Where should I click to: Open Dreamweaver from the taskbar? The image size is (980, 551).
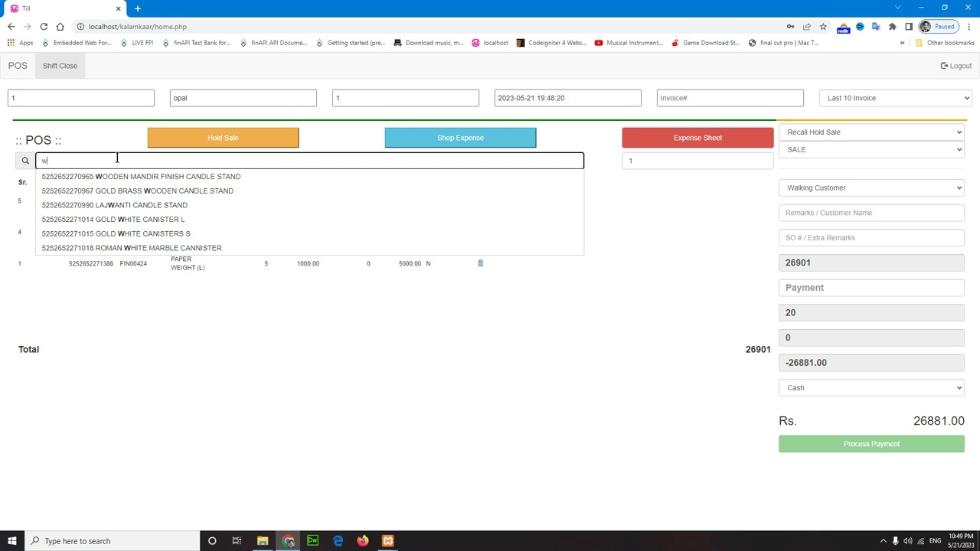[x=312, y=541]
